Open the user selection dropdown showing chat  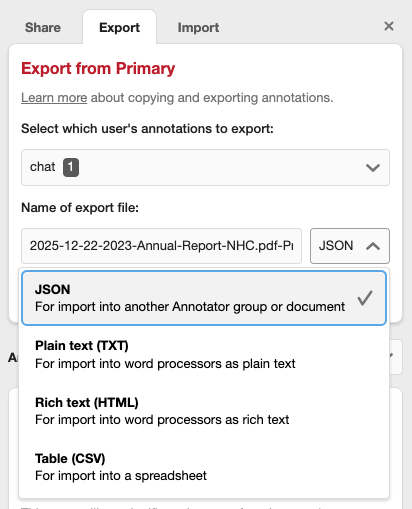205,167
